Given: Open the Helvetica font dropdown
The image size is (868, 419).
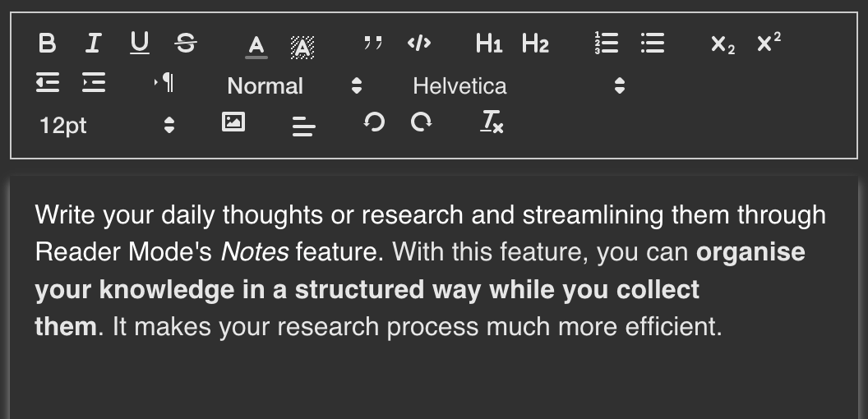Looking at the screenshot, I should point(519,85).
